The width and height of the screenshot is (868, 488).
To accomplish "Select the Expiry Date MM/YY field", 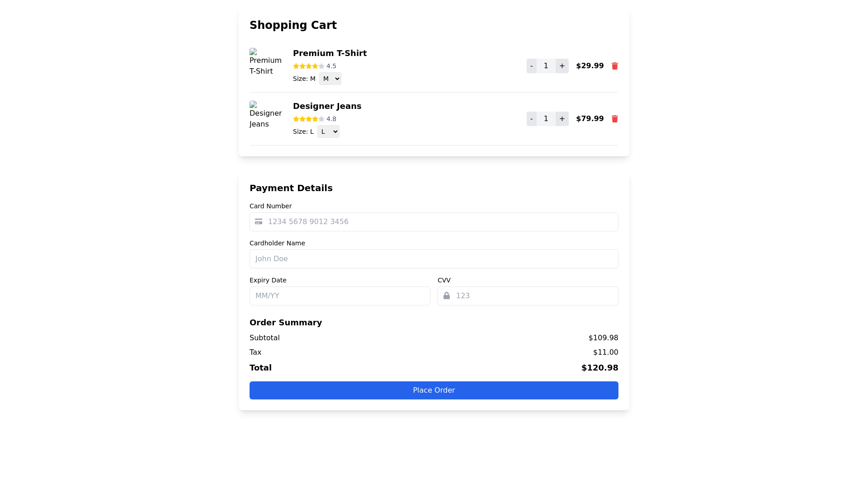I will pyautogui.click(x=340, y=296).
